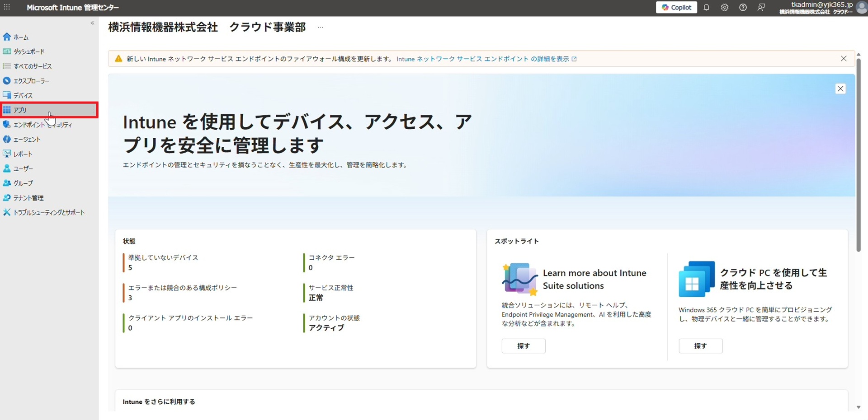Close the Intune hero banner
868x420 pixels.
click(x=840, y=89)
